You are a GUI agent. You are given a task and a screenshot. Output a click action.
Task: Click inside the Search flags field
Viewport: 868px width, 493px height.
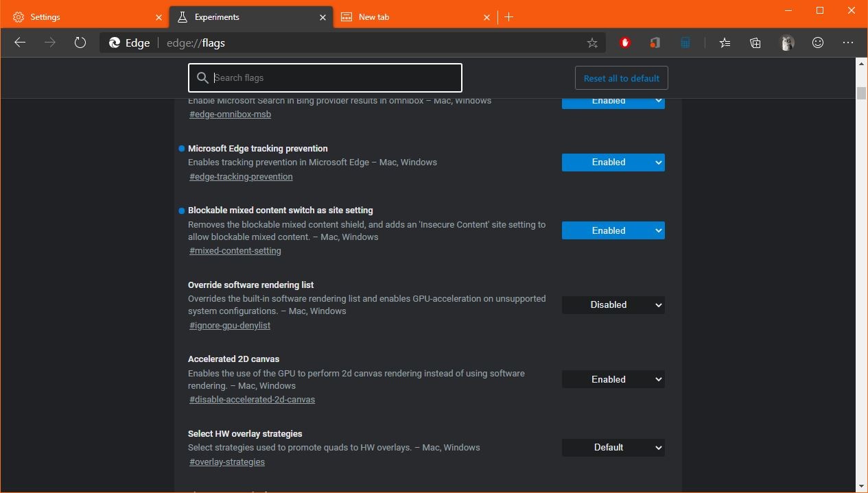click(x=325, y=77)
